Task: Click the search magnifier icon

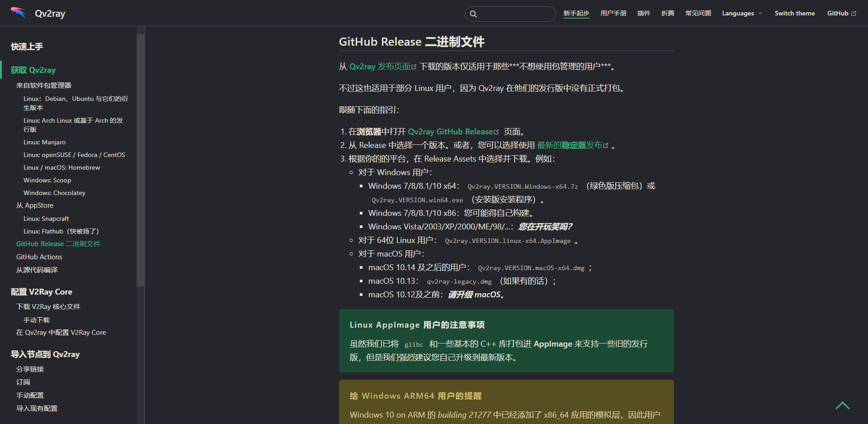Action: tap(473, 14)
